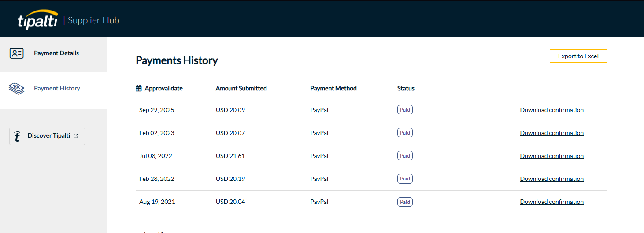Click the Amount Submitted column header
This screenshot has height=233, width=644.
pyautogui.click(x=241, y=88)
